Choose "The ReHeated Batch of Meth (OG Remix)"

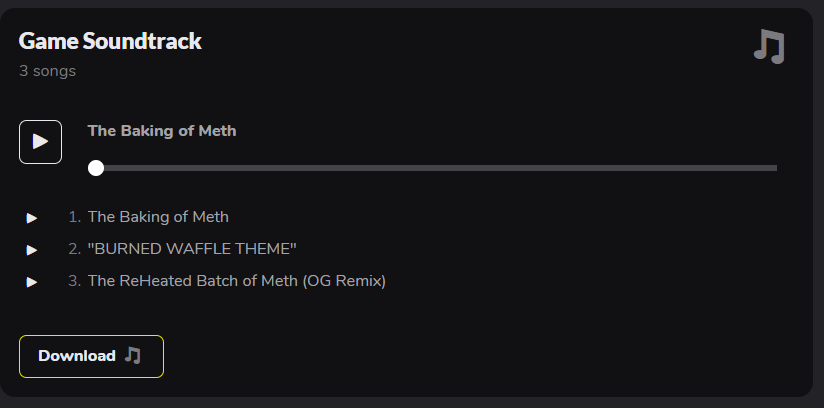(237, 281)
